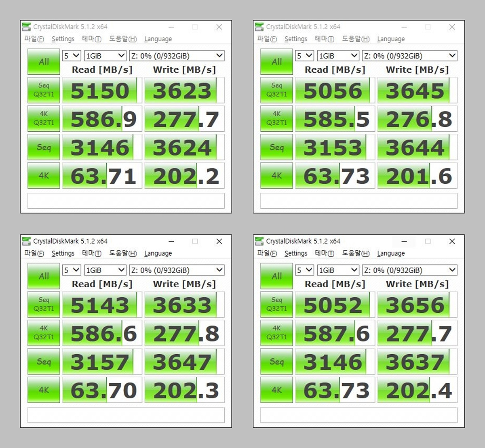
Task: Select the 202.2 write result
Action: click(x=184, y=175)
